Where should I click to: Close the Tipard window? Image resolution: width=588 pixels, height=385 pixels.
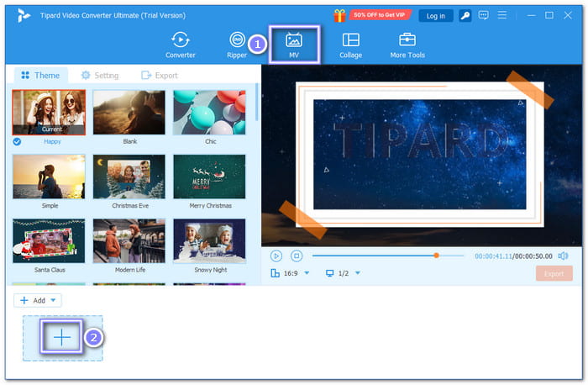568,15
